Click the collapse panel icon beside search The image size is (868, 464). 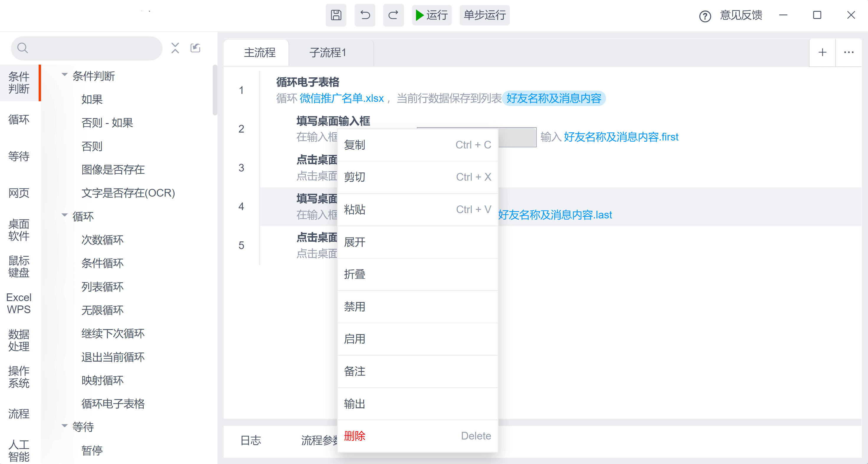[x=195, y=48]
